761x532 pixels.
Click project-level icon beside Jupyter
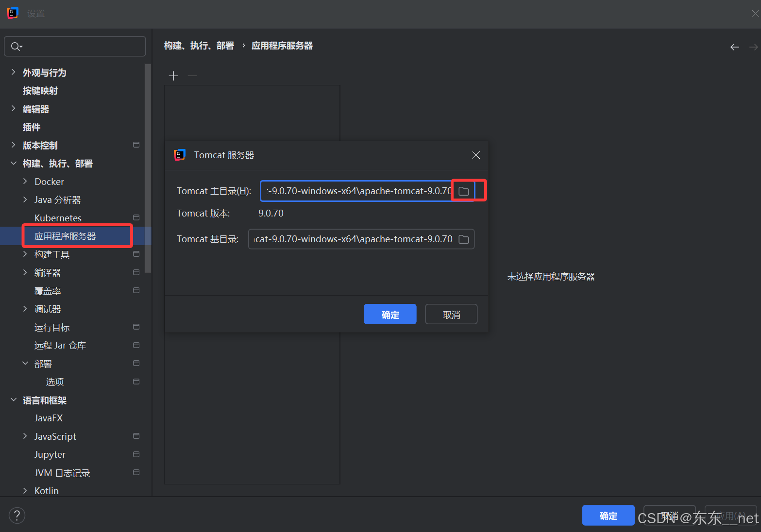136,454
